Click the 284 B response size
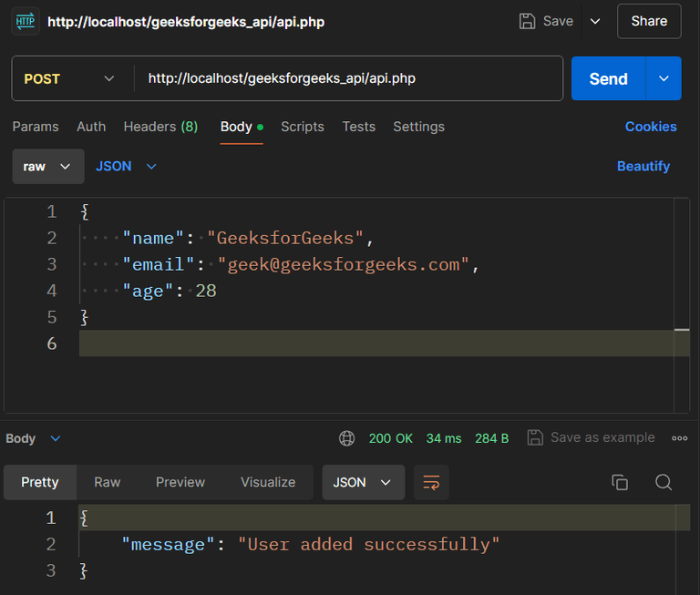Viewport: 700px width, 595px height. [491, 438]
